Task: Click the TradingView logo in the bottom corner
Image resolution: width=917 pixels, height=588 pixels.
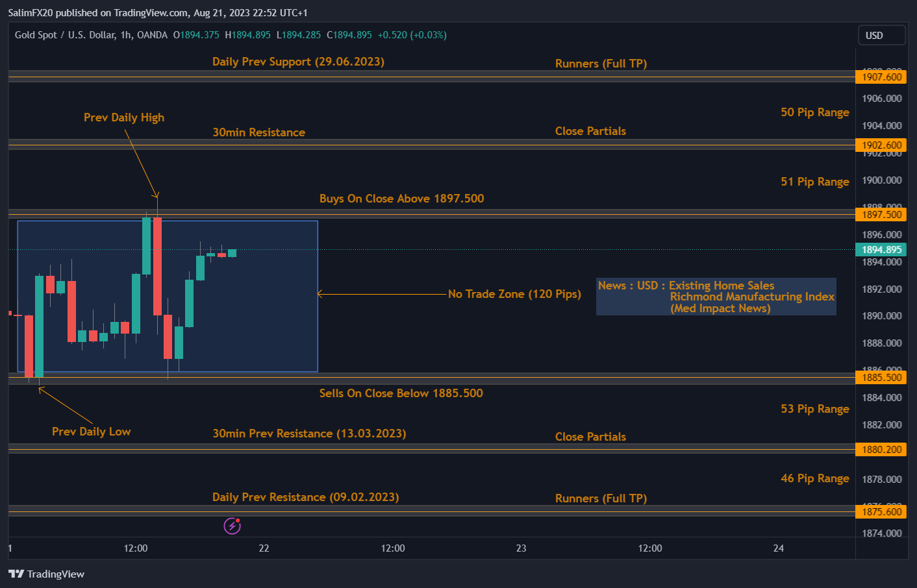Action: click(x=45, y=574)
